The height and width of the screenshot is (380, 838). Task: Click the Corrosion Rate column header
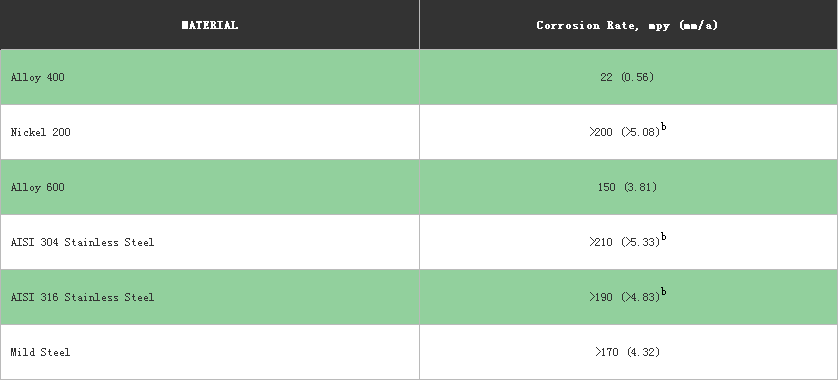click(628, 25)
